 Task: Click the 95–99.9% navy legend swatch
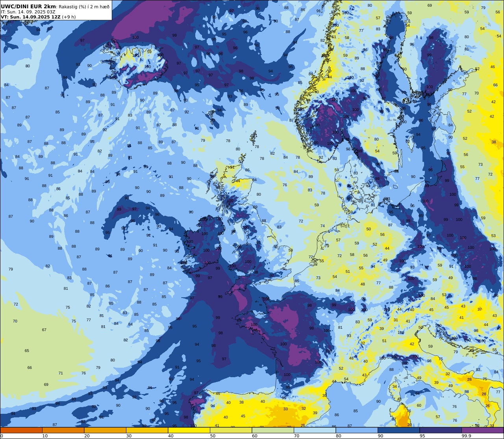[441, 430]
